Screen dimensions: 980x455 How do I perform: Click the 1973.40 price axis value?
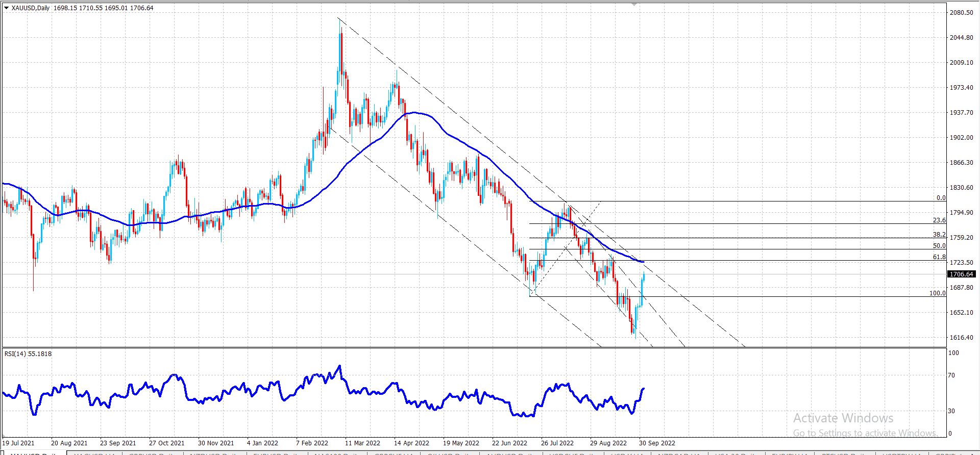tap(961, 88)
